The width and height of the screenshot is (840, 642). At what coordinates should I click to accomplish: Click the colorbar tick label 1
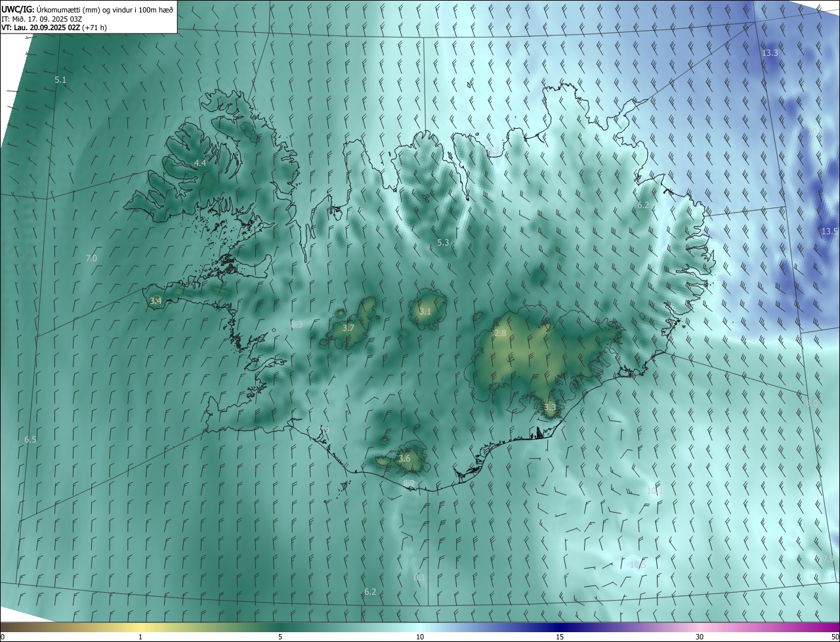(x=140, y=637)
